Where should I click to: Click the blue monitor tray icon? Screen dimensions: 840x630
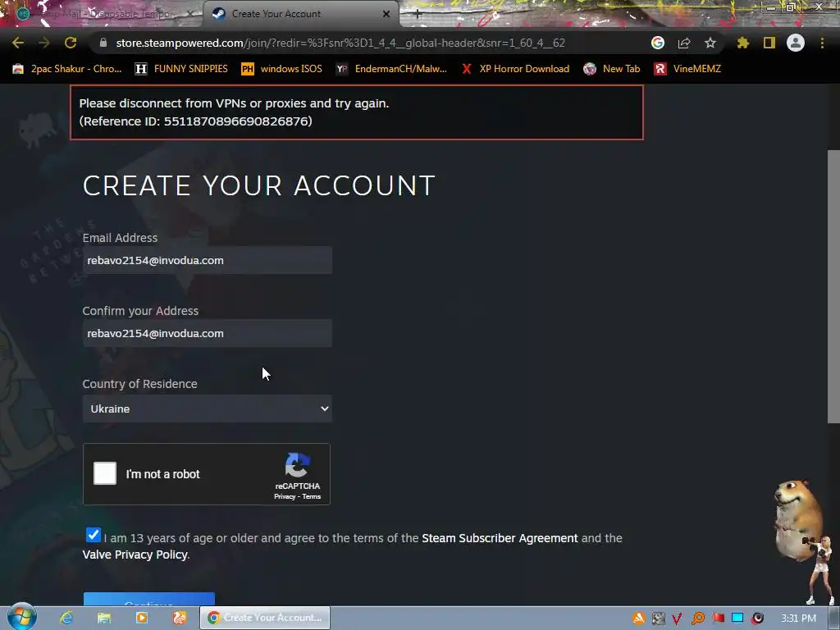click(x=737, y=619)
